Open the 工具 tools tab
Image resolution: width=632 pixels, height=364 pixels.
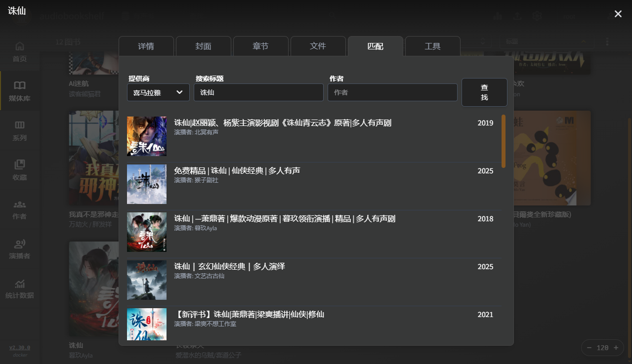point(432,46)
